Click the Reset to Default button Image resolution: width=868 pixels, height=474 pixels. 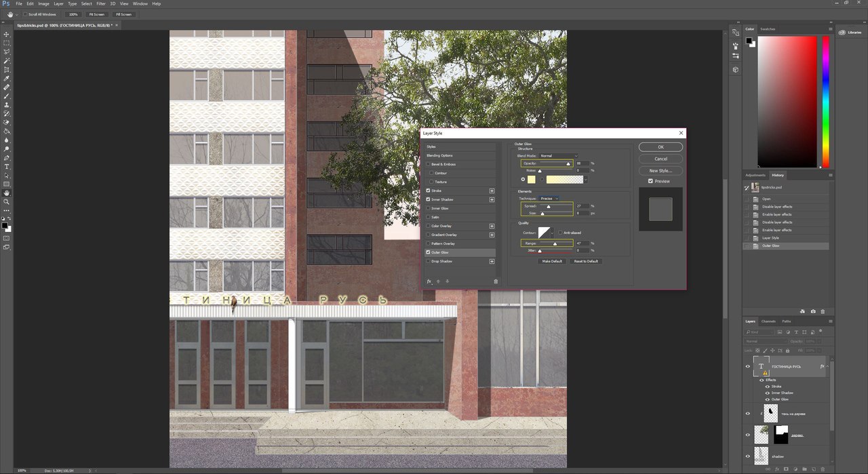[586, 261]
